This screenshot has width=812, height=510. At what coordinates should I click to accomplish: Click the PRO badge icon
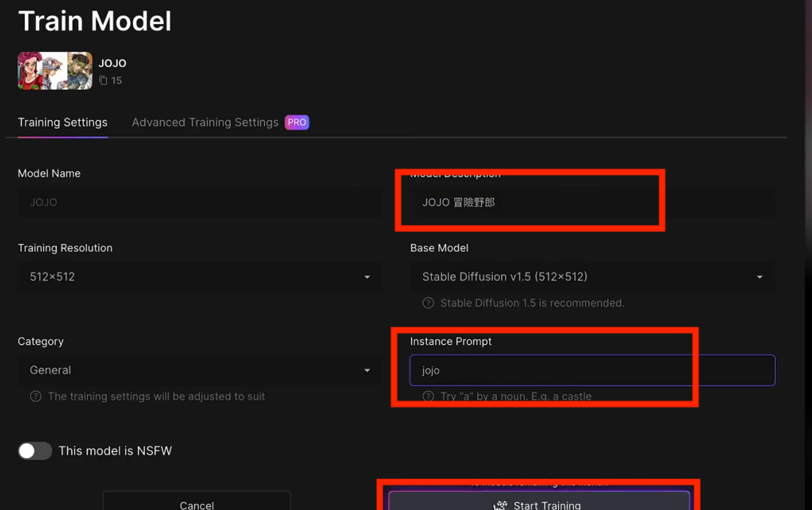coord(296,122)
